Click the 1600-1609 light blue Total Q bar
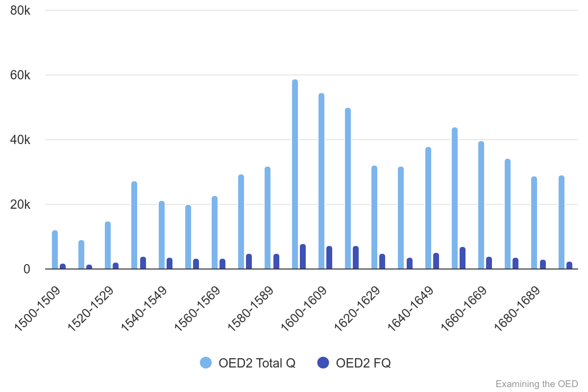This screenshot has height=392, width=588. (321, 181)
